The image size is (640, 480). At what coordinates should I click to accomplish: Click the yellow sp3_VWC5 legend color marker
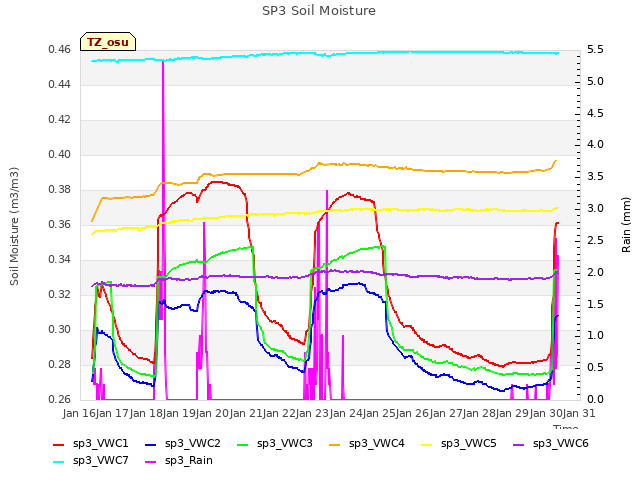[427, 445]
